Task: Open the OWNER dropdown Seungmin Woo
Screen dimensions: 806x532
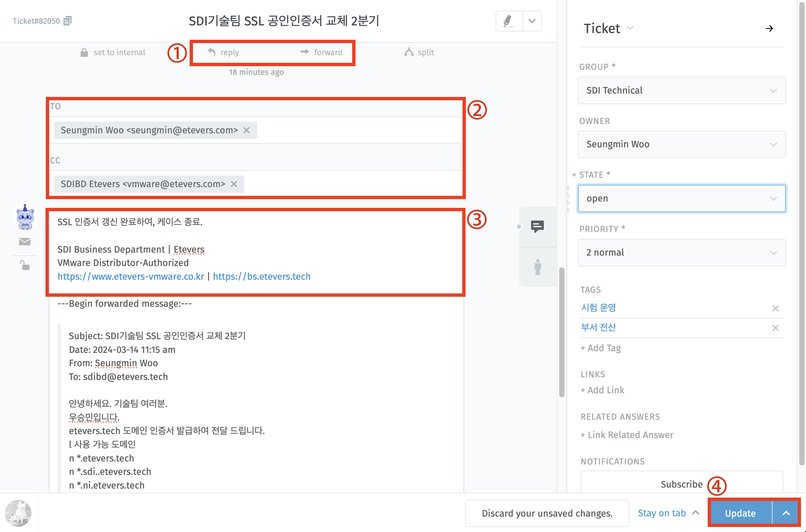Action: (681, 144)
